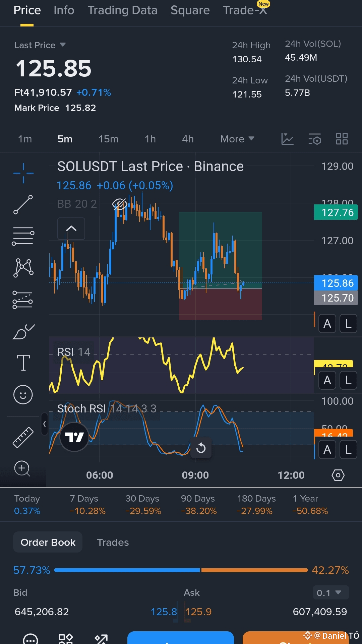Tap the bid price 125.8

coord(164,612)
